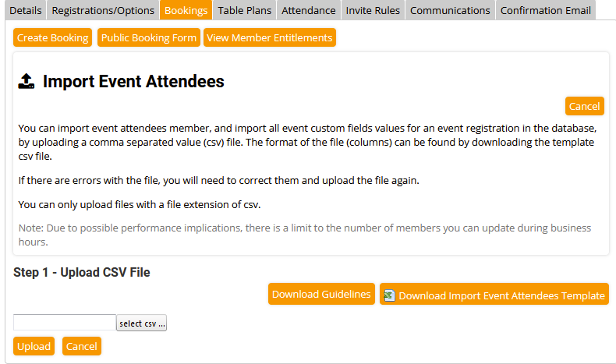Open the Confirmation Email tab
Screen dimensions: 616x364
(545, 10)
